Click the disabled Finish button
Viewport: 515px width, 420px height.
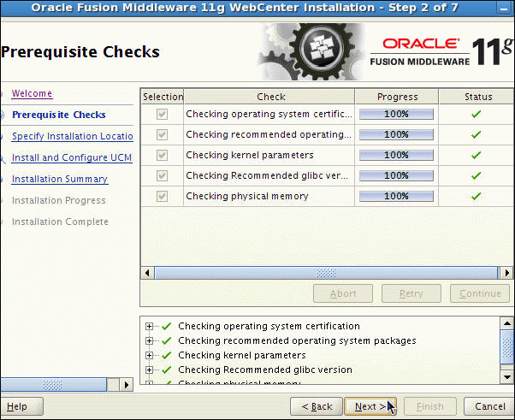tap(430, 406)
